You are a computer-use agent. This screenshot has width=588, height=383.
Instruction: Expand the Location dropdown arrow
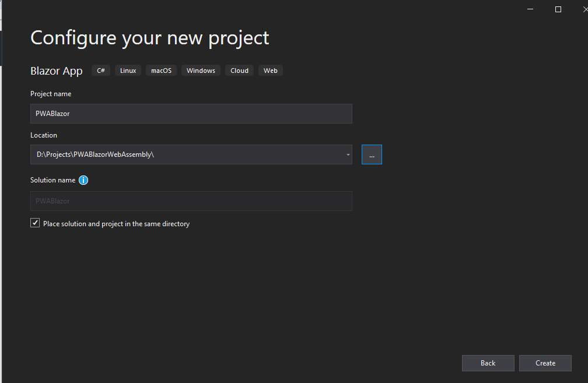pos(348,154)
